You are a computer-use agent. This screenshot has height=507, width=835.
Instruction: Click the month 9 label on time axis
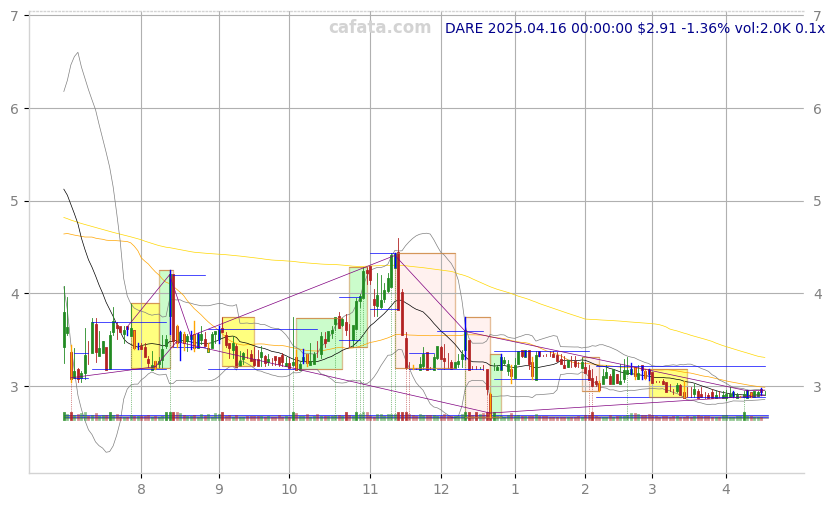[219, 489]
